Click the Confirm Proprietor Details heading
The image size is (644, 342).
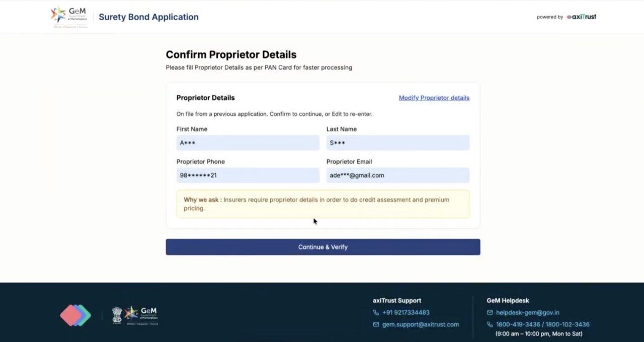click(x=231, y=54)
